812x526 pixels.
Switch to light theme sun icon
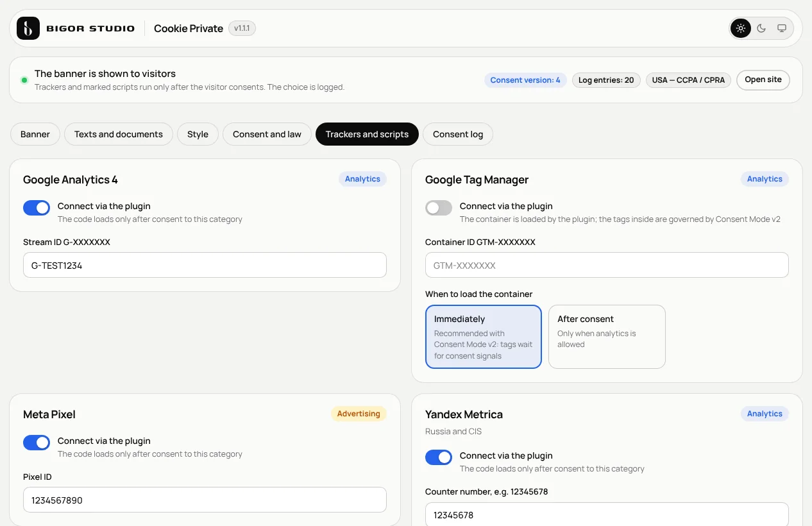(741, 28)
